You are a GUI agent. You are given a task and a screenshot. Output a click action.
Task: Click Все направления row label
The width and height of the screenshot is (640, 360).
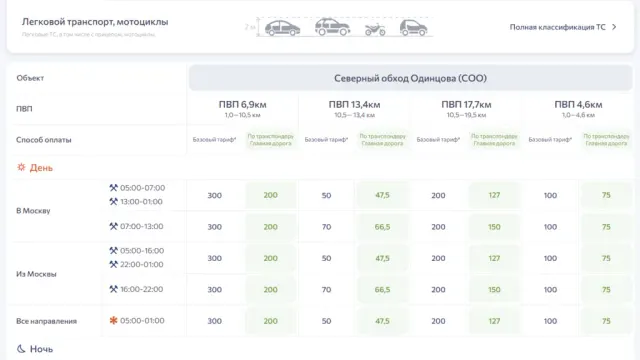tap(46, 321)
